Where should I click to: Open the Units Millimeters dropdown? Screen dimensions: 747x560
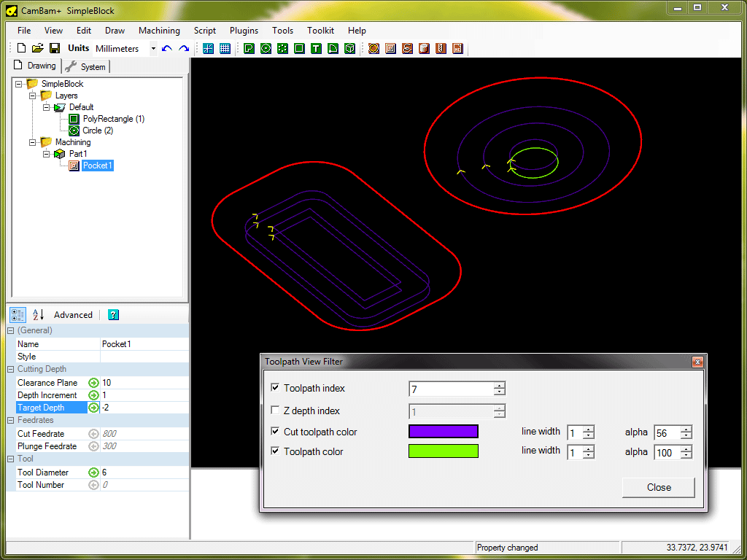pyautogui.click(x=153, y=49)
